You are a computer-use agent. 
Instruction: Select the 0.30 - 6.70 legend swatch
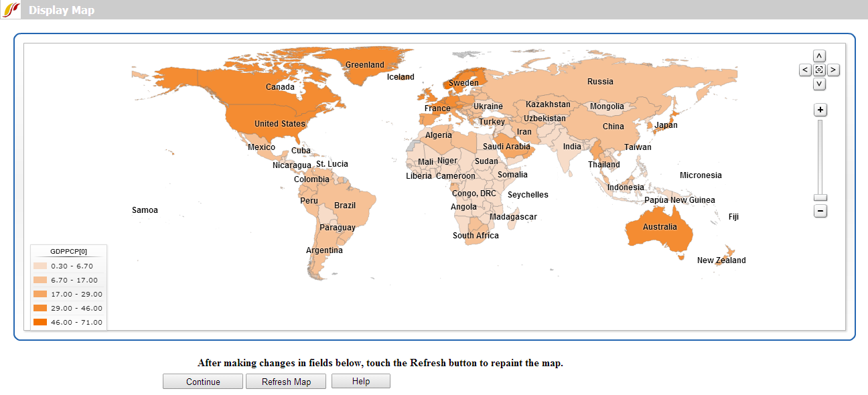tap(40, 266)
